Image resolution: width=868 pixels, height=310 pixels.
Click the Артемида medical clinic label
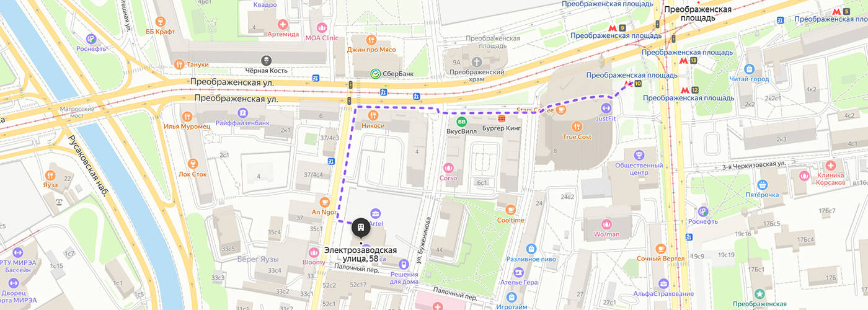click(283, 34)
